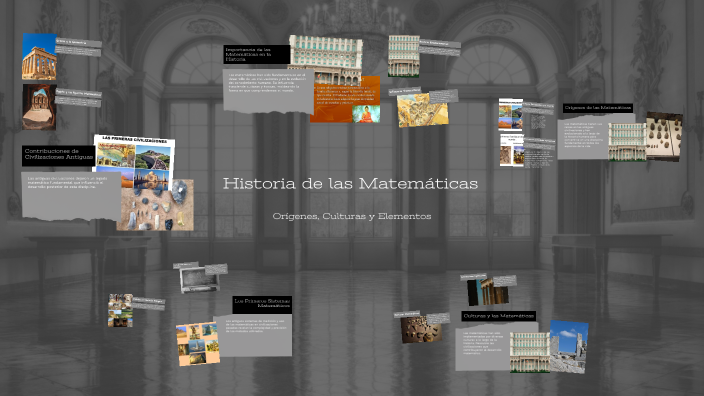Image resolution: width=704 pixels, height=396 pixels.
Task: Click the Petra rock-carved monument photo
Action: click(x=39, y=107)
